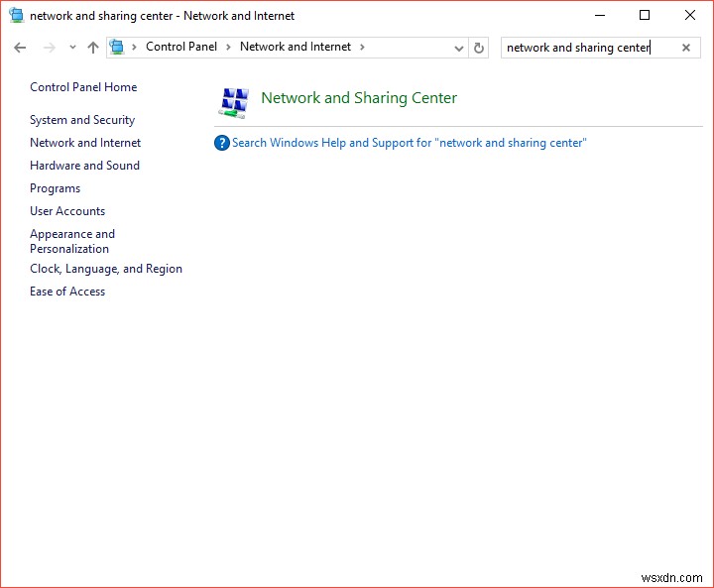Screen dimensions: 714x588
Task: Click the blue Help question mark icon
Action: point(222,143)
